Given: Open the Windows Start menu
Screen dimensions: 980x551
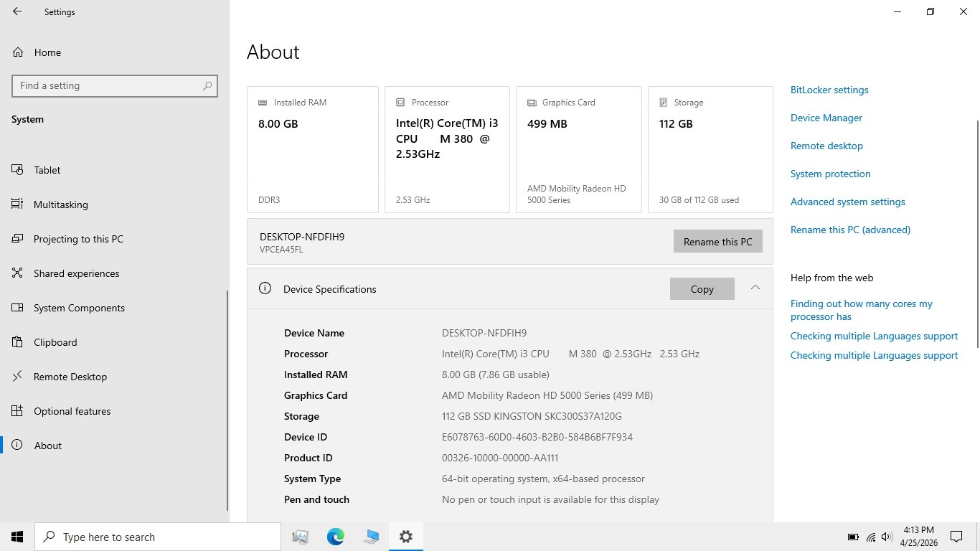Looking at the screenshot, I should point(17,537).
